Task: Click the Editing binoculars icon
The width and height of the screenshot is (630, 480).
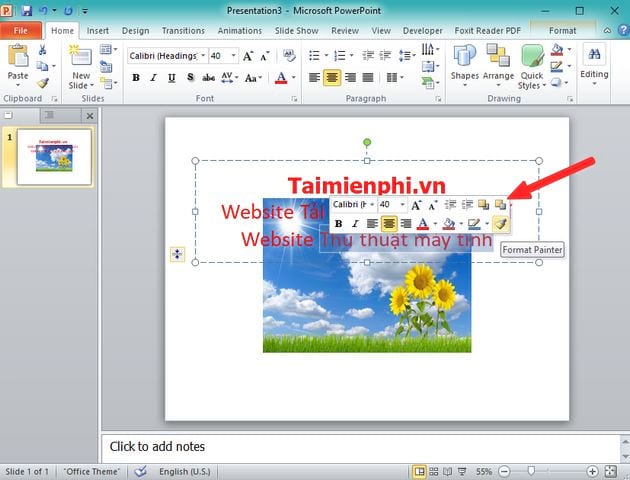Action: pyautogui.click(x=594, y=54)
